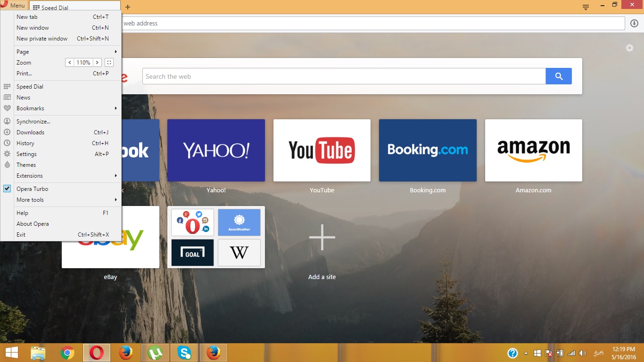This screenshot has width=644, height=362.
Task: Open Speed Dial customization gear icon
Action: 629,48
